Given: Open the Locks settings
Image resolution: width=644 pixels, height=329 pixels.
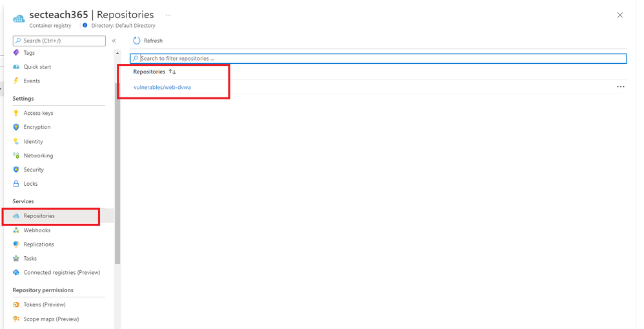Looking at the screenshot, I should pos(30,184).
